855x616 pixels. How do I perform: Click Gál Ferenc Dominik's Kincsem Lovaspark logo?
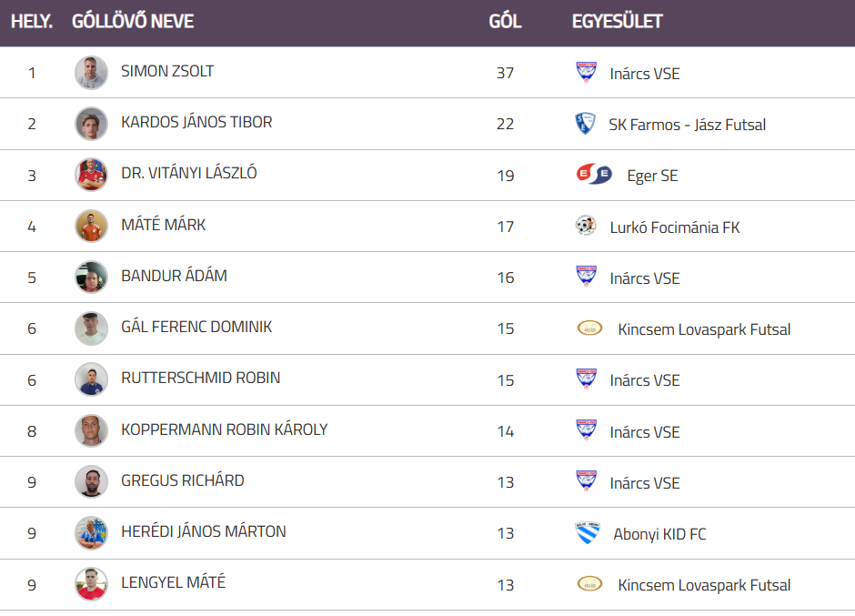click(x=589, y=328)
